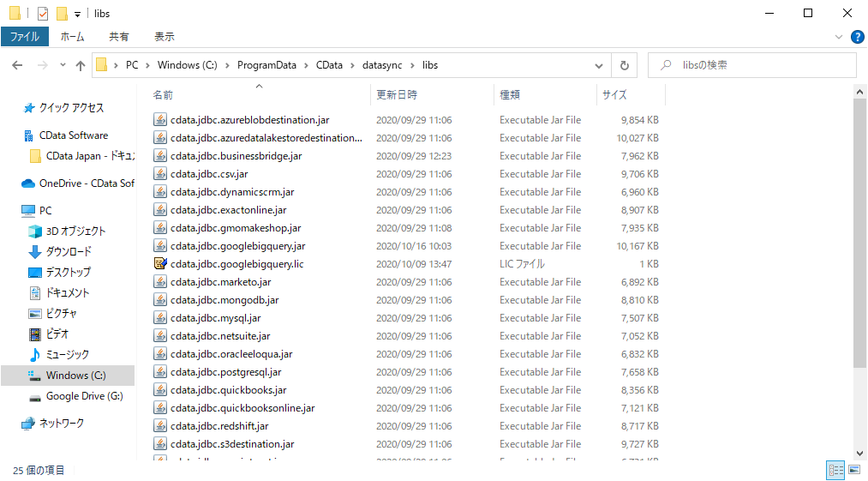Select OneDrive - CData in the sidebar
This screenshot has width=868, height=481.
click(78, 183)
